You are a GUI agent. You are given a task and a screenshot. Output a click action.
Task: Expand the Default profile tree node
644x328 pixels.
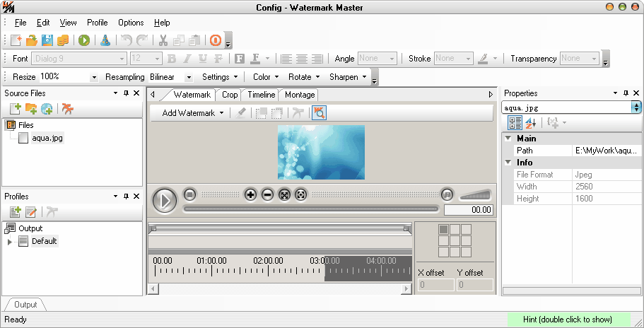(10, 242)
